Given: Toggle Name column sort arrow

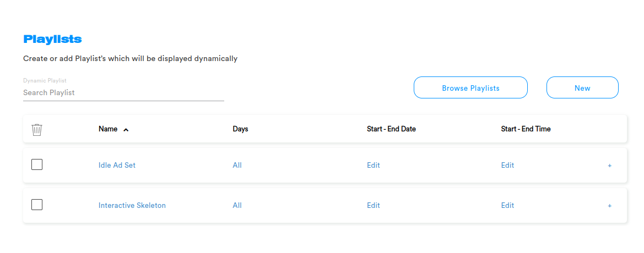Looking at the screenshot, I should (x=126, y=130).
